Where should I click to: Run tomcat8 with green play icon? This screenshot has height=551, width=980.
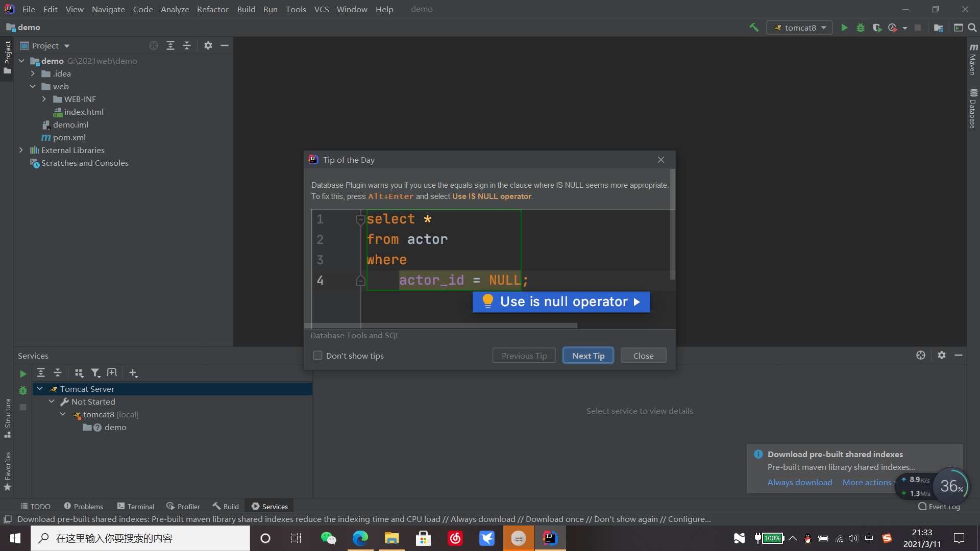point(844,28)
